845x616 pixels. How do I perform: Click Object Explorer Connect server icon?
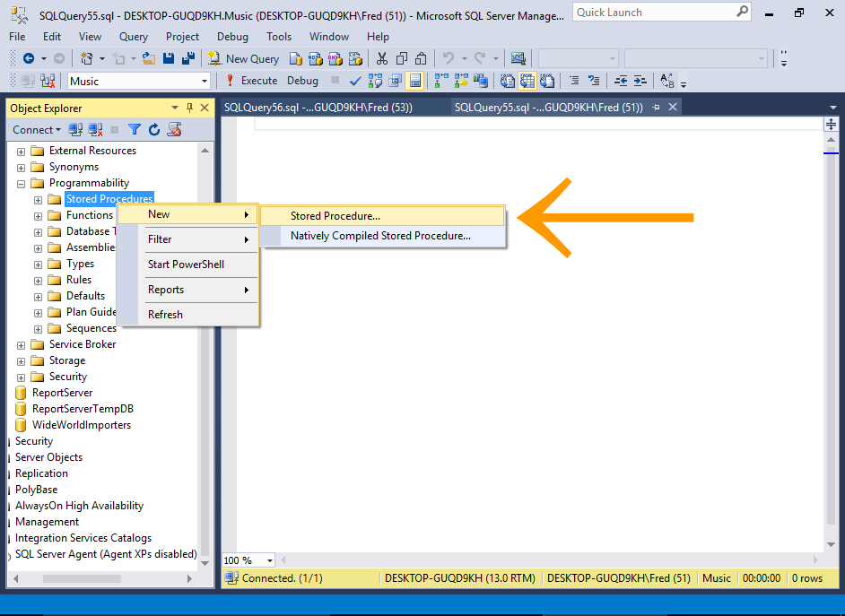click(75, 130)
